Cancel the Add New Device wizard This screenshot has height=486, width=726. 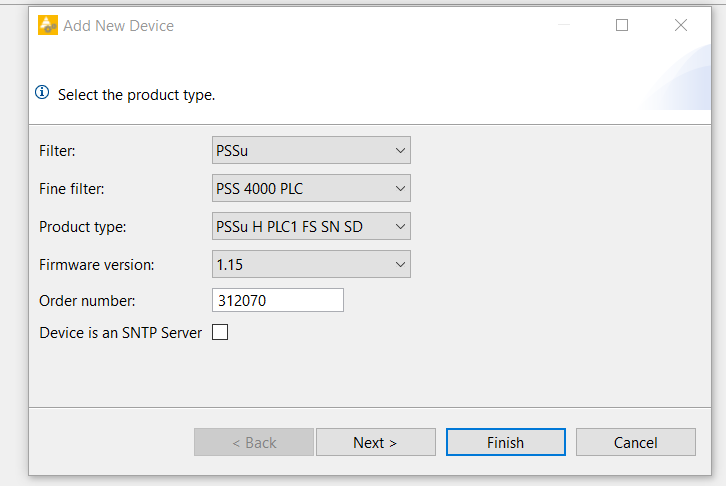point(636,442)
